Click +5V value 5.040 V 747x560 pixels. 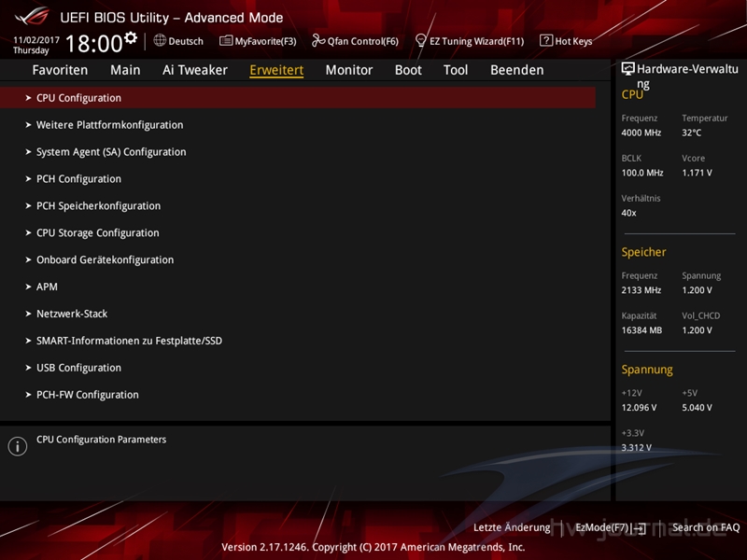tap(697, 408)
